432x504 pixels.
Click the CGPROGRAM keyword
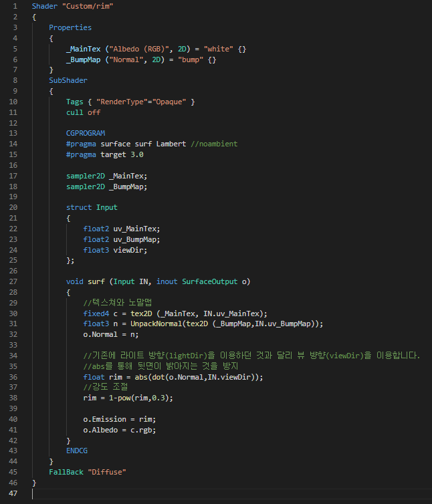[x=86, y=133]
